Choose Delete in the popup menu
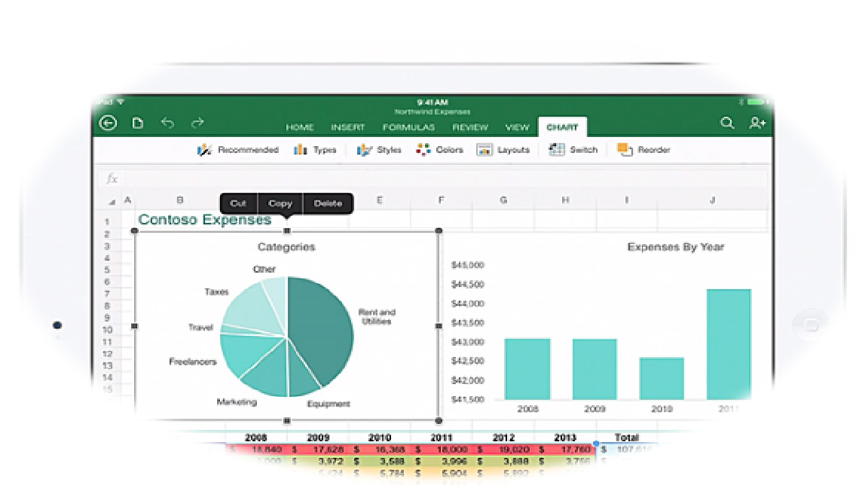868x488 pixels. pos(328,203)
